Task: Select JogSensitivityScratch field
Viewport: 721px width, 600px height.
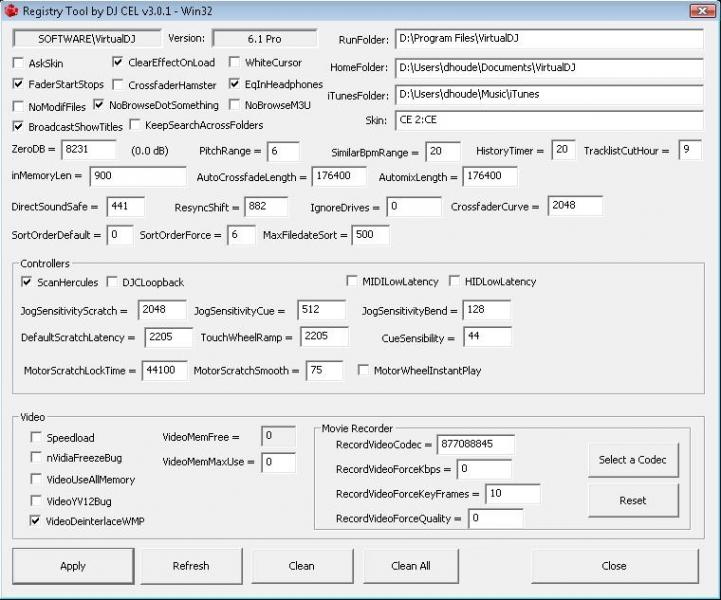Action: click(162, 310)
